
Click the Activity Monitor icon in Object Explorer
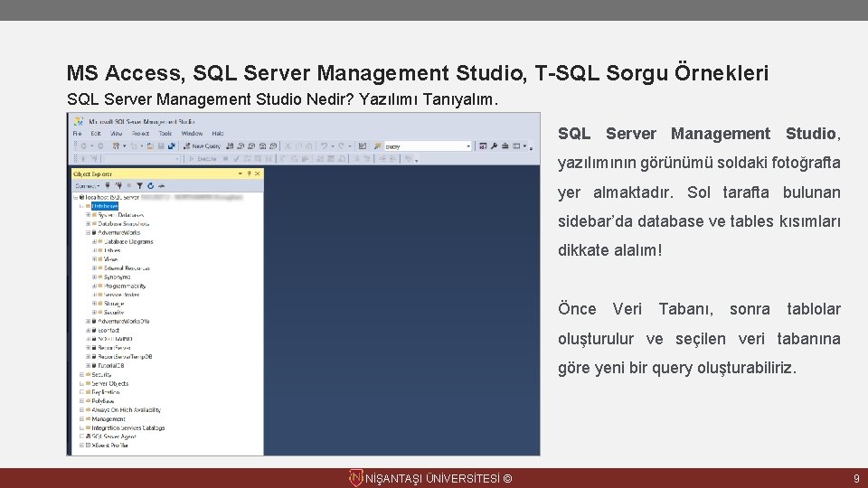(161, 186)
